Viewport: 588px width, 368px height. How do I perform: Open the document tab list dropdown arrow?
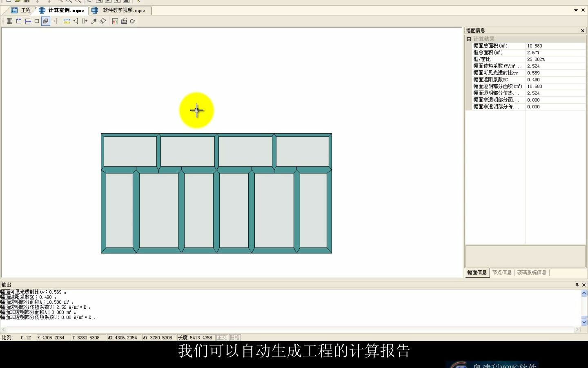pyautogui.click(x=576, y=10)
